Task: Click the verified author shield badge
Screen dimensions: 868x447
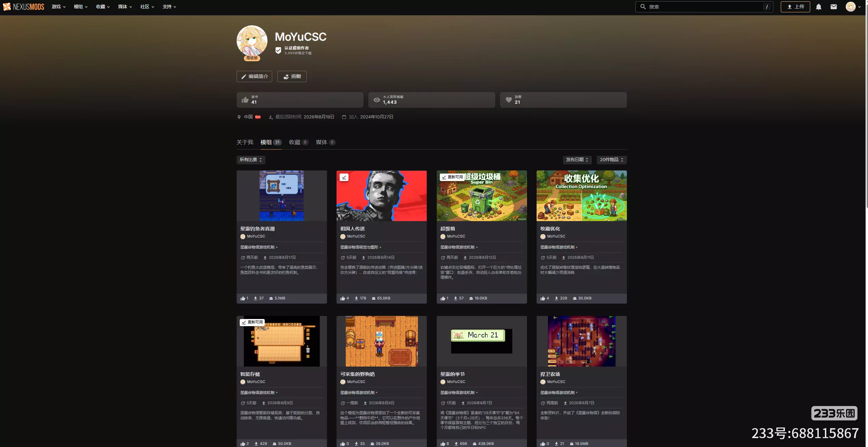Action: [278, 50]
